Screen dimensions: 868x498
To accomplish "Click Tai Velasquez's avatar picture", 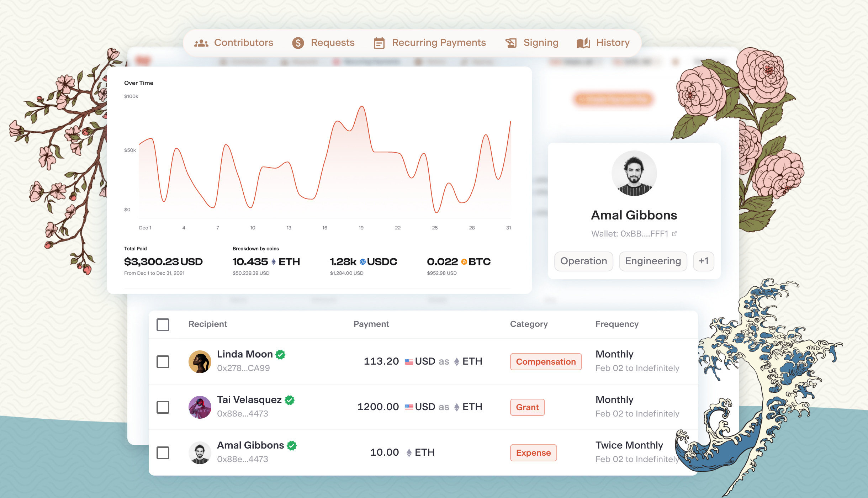I will pyautogui.click(x=200, y=407).
